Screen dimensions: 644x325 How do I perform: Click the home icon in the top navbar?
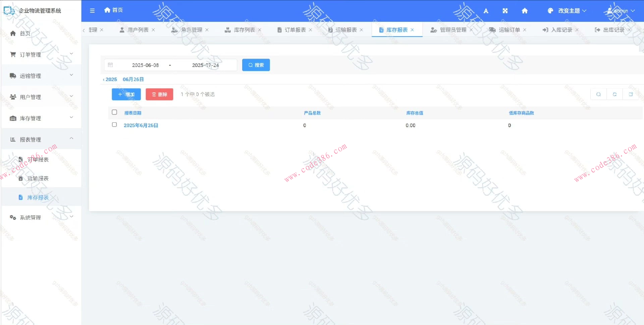[524, 11]
